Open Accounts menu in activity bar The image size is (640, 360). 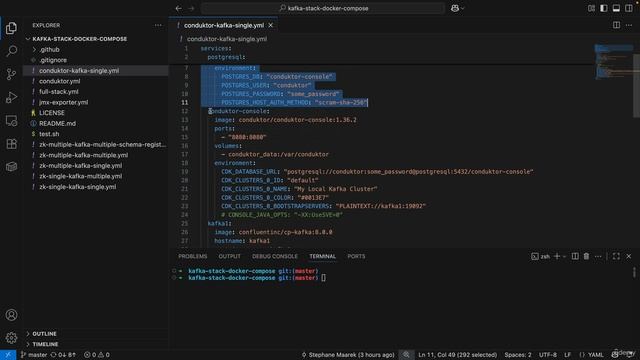click(11, 315)
